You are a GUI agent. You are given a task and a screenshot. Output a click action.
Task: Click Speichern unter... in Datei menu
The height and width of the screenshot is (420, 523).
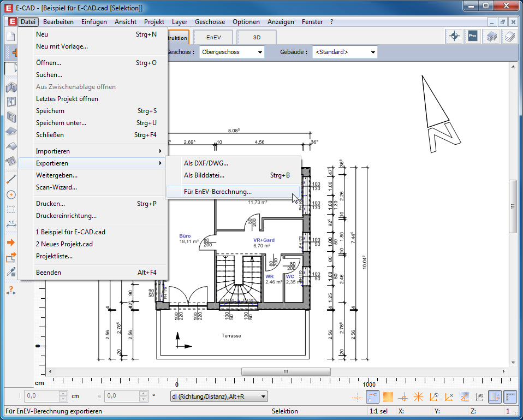coord(93,123)
